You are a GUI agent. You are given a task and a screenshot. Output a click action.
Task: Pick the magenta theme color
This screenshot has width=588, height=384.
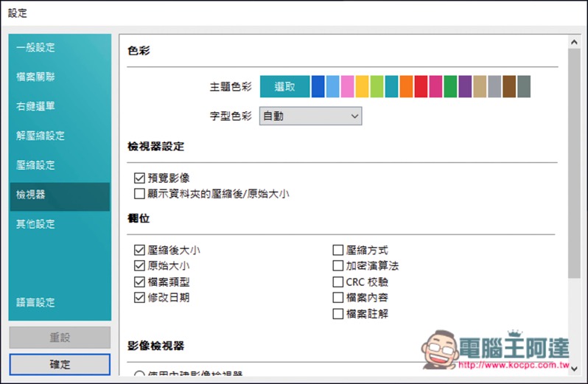point(435,87)
